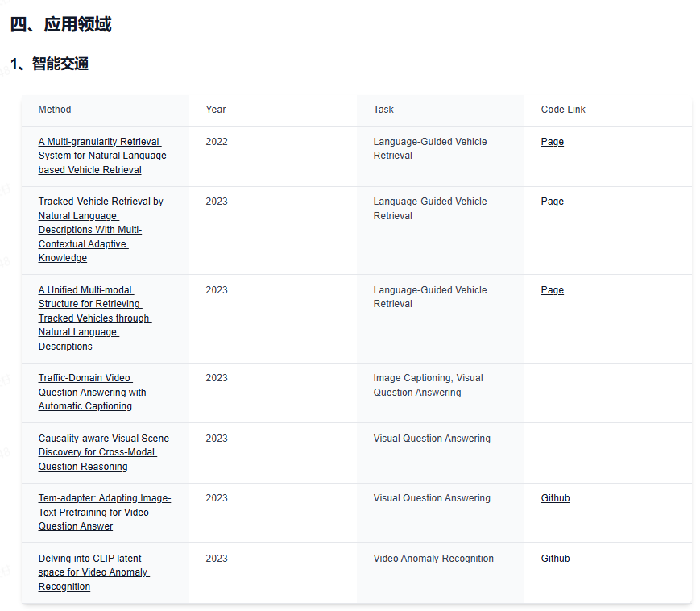
Task: Select year 2023 in Delving into CLIP row
Action: (217, 559)
